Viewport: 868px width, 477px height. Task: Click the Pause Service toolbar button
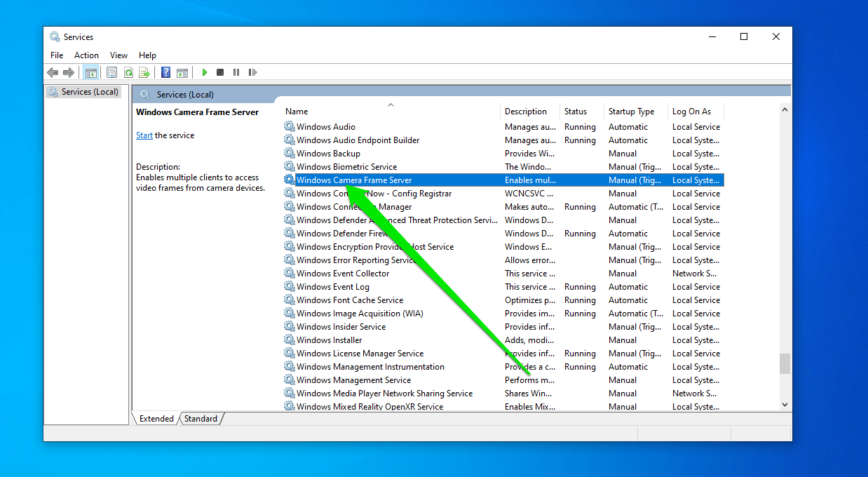(x=236, y=72)
